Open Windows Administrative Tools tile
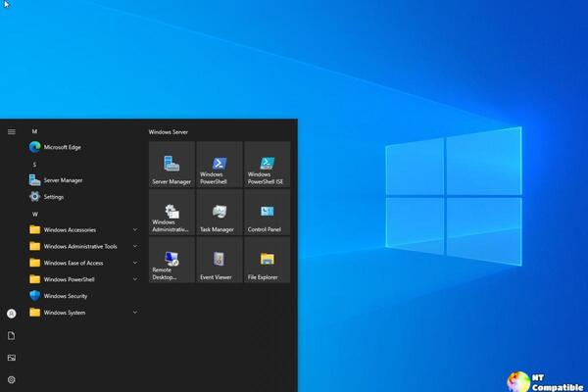The height and width of the screenshot is (392, 588). point(171,212)
